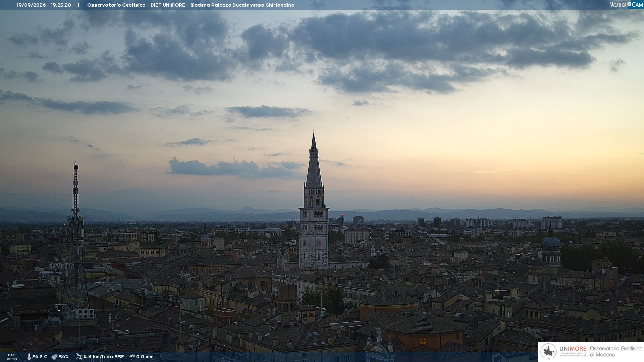Click the 4.8 km/h da SSE wind reading
Screen dimensions: 644x362
point(104,357)
